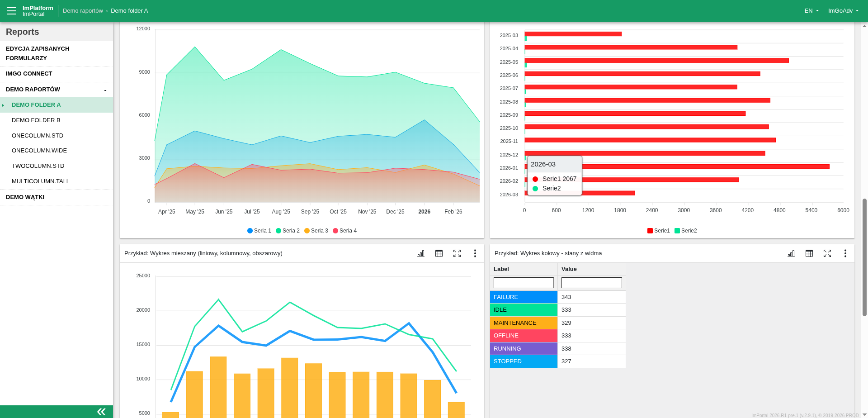Screen dimensions: 868x418
Task: Open pie chart panel kebab menu
Action: (x=845, y=253)
